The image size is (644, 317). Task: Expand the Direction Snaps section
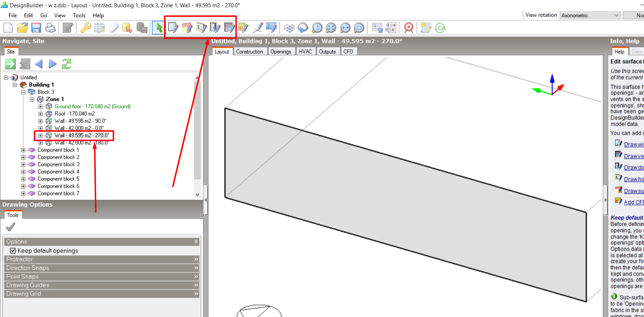[102, 268]
